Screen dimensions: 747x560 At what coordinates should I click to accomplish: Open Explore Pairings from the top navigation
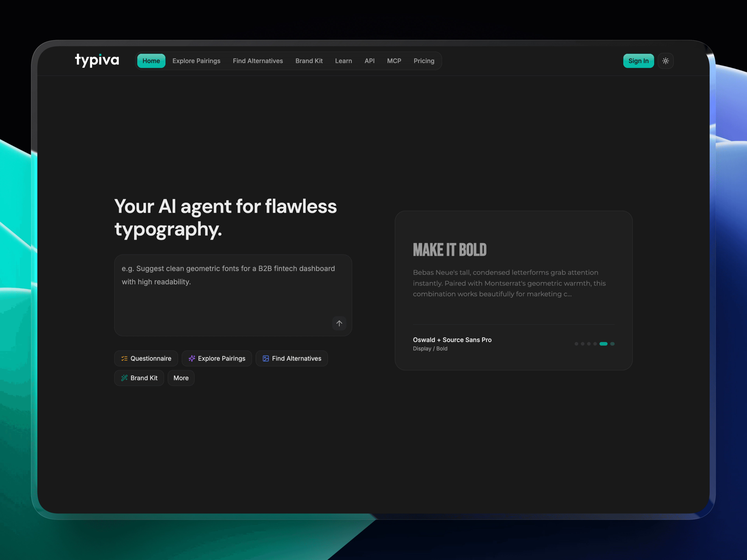(196, 61)
